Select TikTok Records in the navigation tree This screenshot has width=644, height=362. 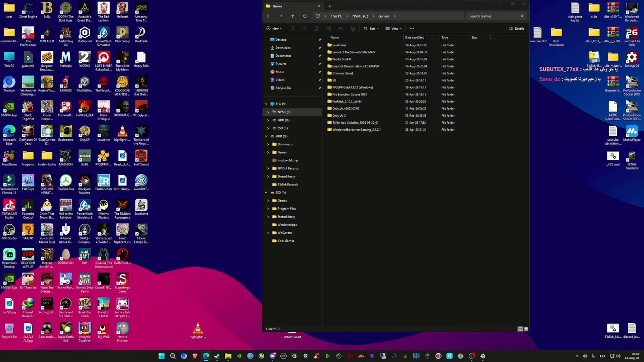[x=288, y=185]
